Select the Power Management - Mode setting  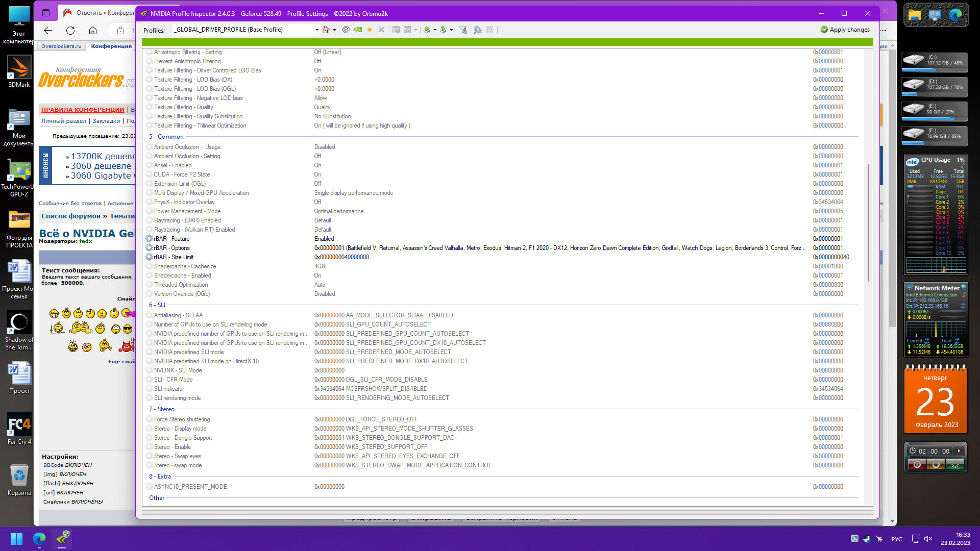tap(187, 211)
